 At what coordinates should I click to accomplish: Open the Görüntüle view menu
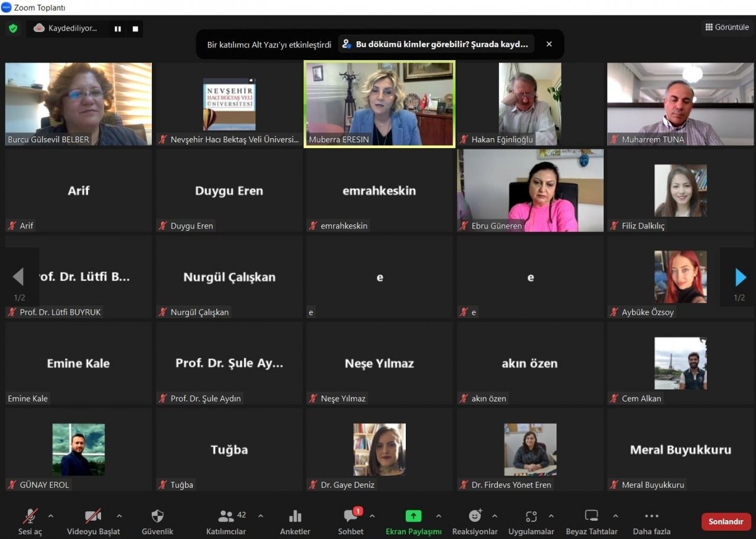tap(726, 27)
